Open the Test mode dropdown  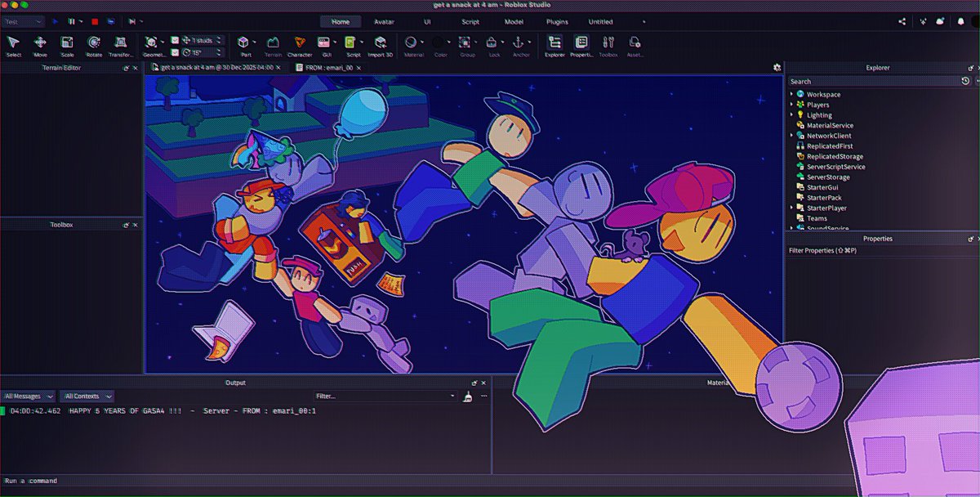tap(23, 21)
